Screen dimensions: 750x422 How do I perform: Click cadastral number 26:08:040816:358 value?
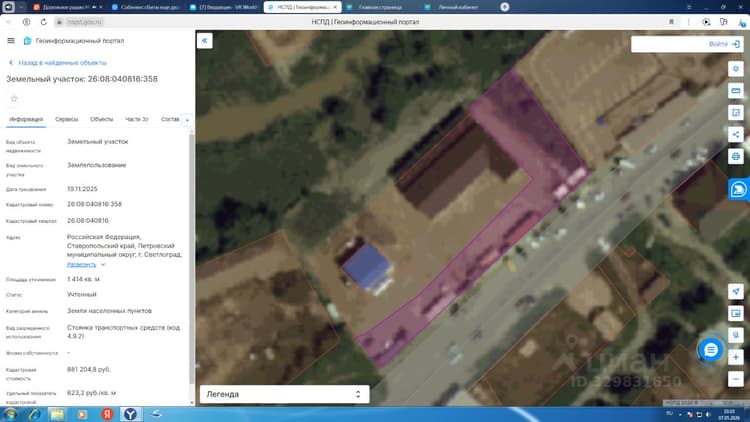click(x=94, y=204)
